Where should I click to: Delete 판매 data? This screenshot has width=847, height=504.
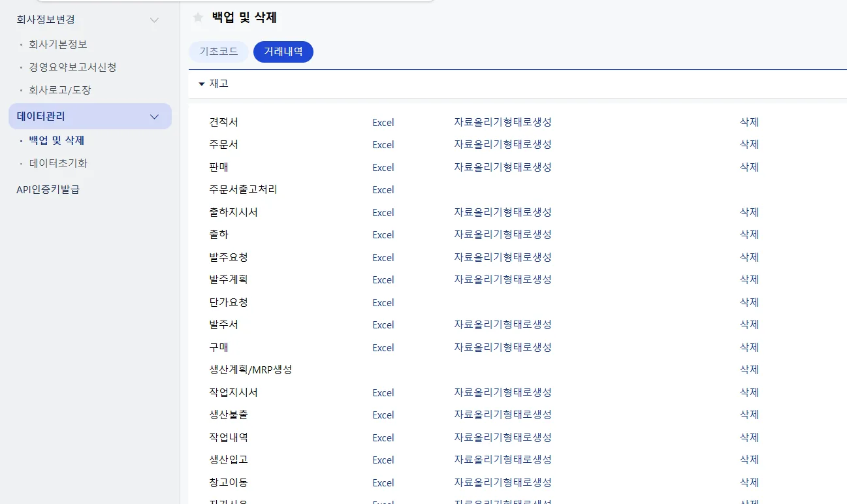coord(749,167)
